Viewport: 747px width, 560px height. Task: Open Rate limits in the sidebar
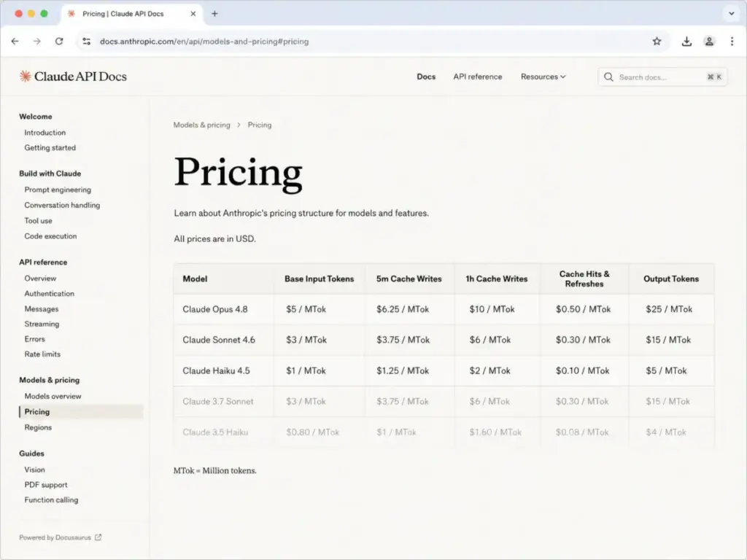pos(42,354)
